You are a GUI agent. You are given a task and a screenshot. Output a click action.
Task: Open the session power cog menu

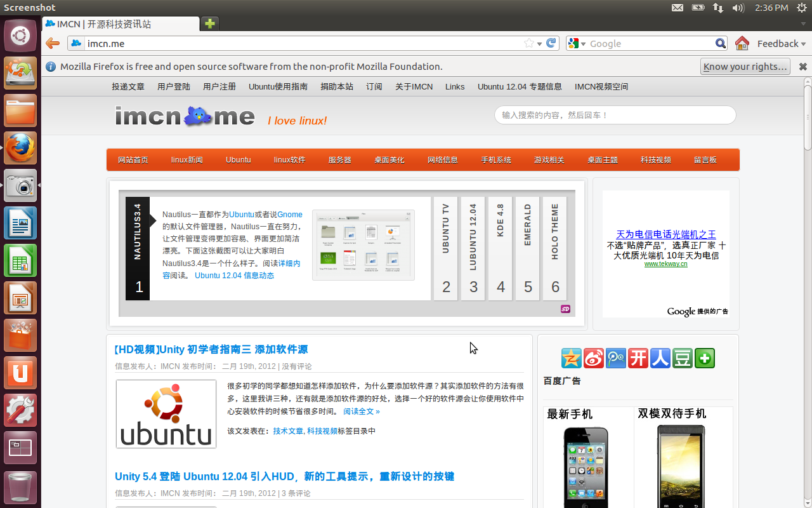tap(801, 8)
